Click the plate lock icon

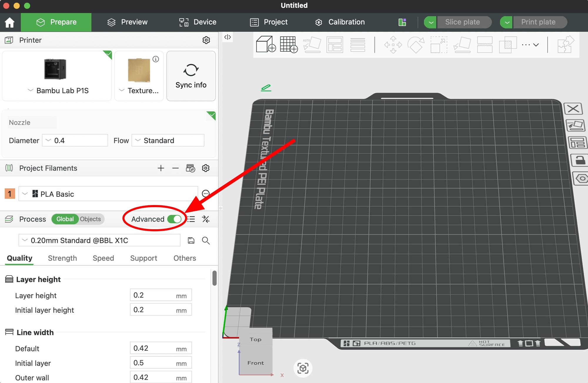579,160
